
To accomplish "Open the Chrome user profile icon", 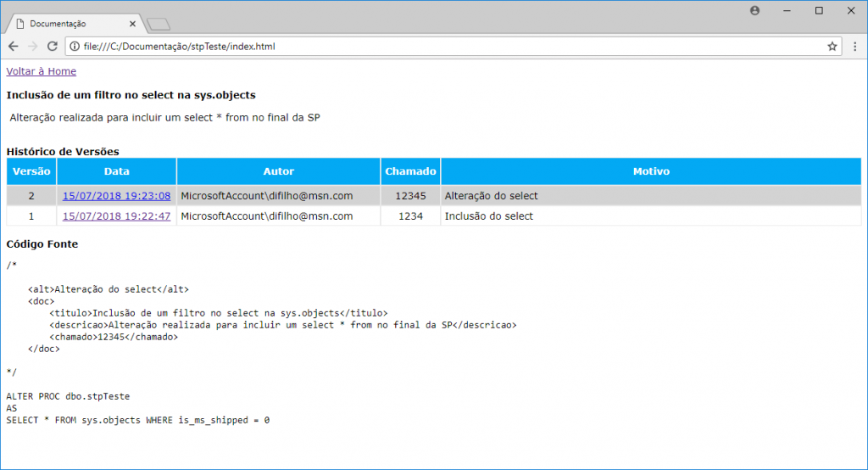I will 754,10.
